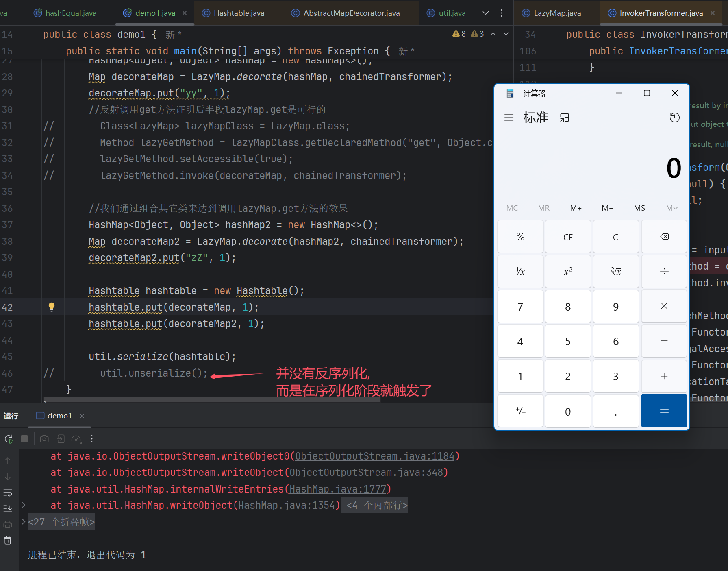Click the Calculator divide key
The height and width of the screenshot is (571, 728).
click(664, 271)
